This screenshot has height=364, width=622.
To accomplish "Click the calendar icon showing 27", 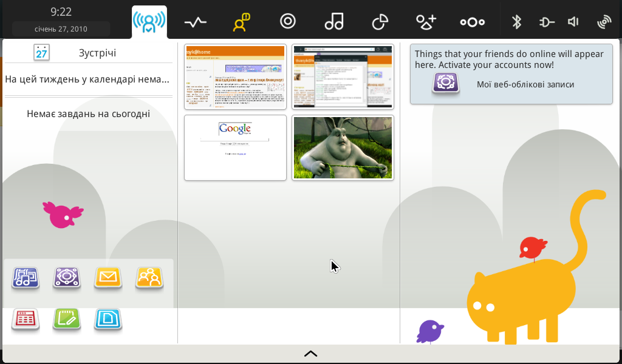I will click(42, 52).
